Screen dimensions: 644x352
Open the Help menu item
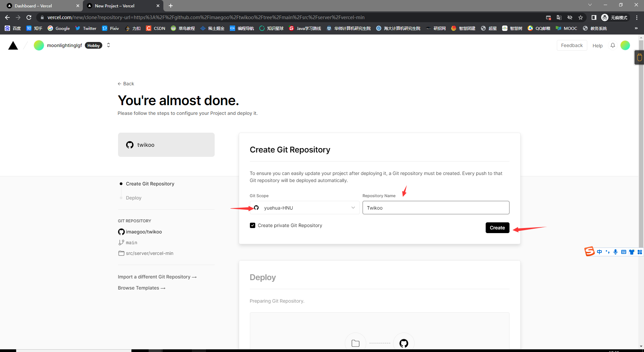597,46
